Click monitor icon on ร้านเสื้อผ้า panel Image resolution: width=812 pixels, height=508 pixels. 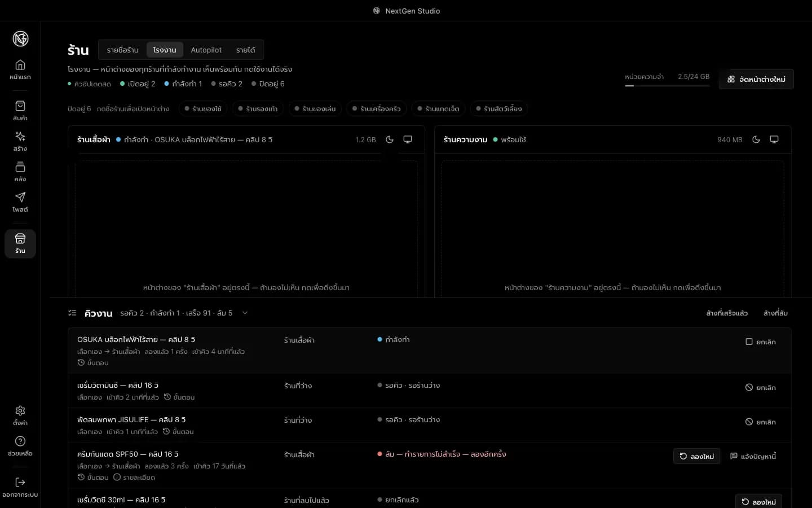pyautogui.click(x=408, y=139)
